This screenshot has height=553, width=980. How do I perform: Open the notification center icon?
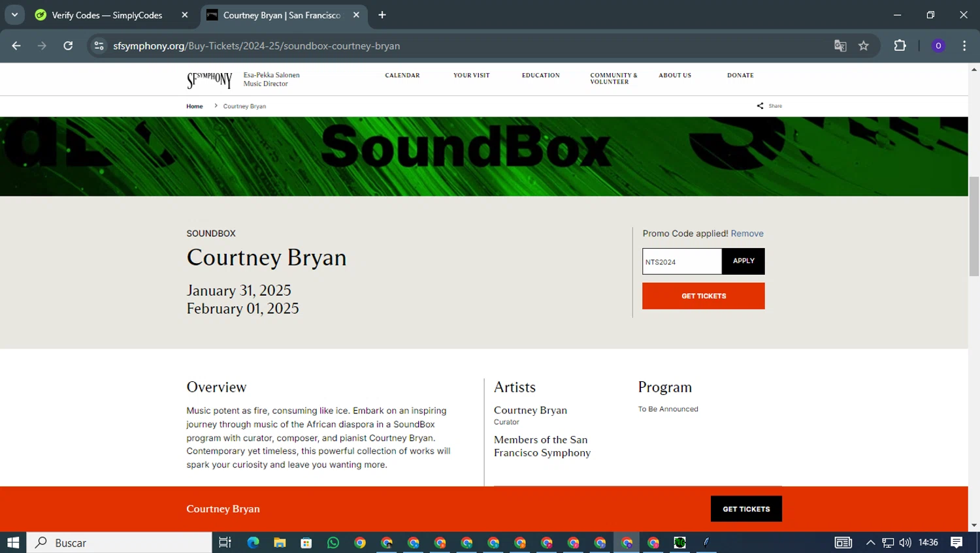click(x=956, y=543)
